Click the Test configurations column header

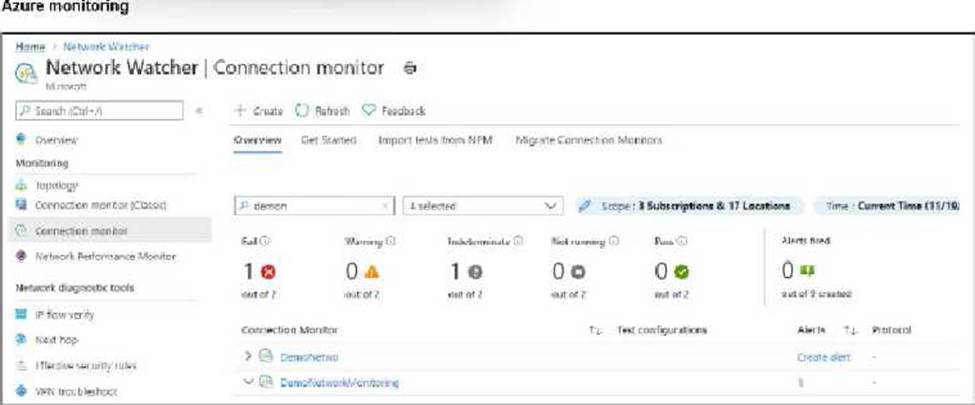662,330
